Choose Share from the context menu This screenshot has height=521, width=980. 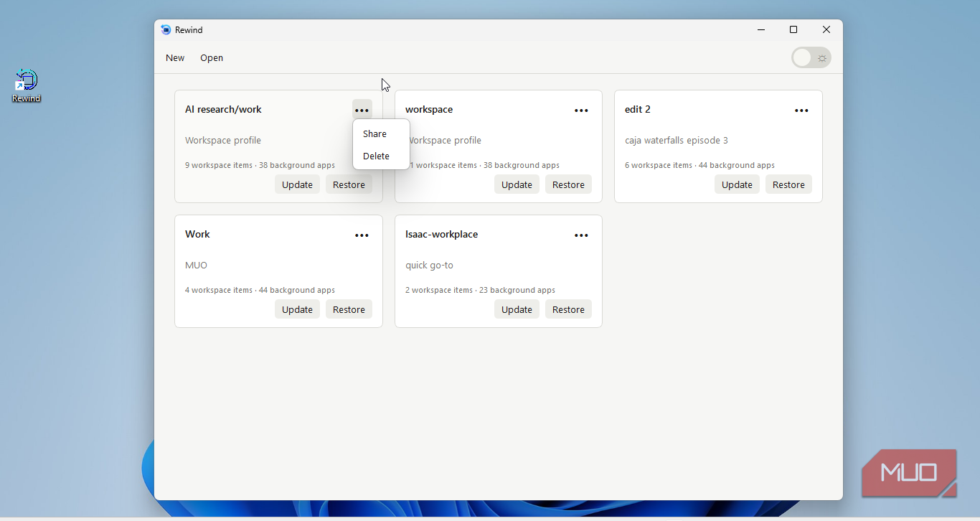click(x=381, y=133)
